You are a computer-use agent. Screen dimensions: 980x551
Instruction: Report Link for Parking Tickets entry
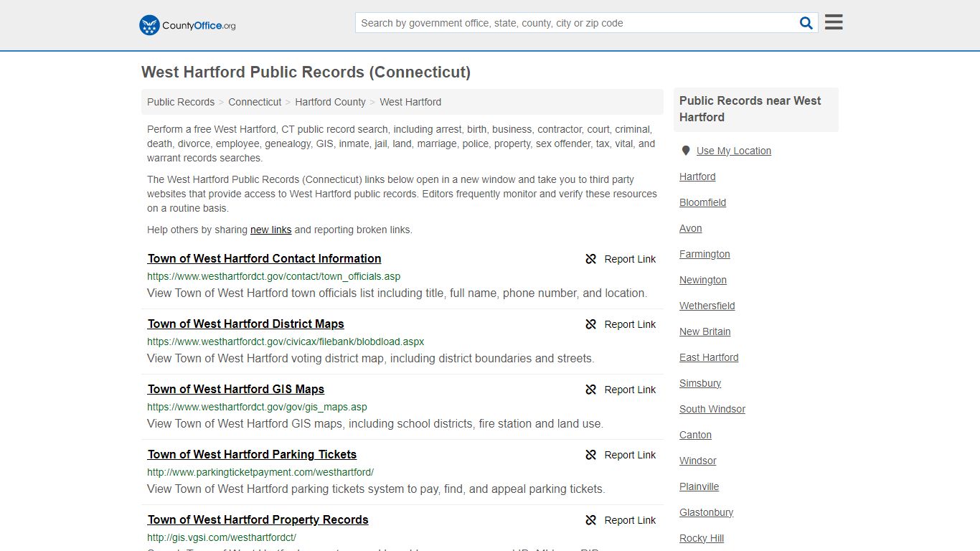630,455
